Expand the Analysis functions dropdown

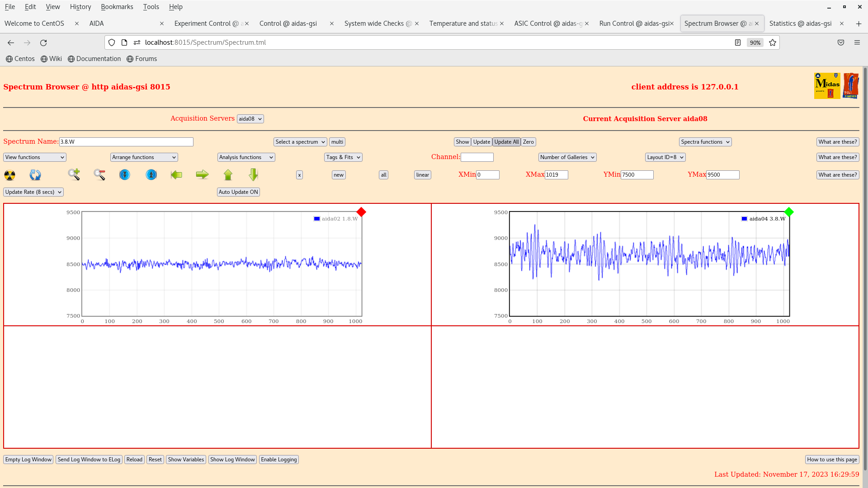(246, 157)
